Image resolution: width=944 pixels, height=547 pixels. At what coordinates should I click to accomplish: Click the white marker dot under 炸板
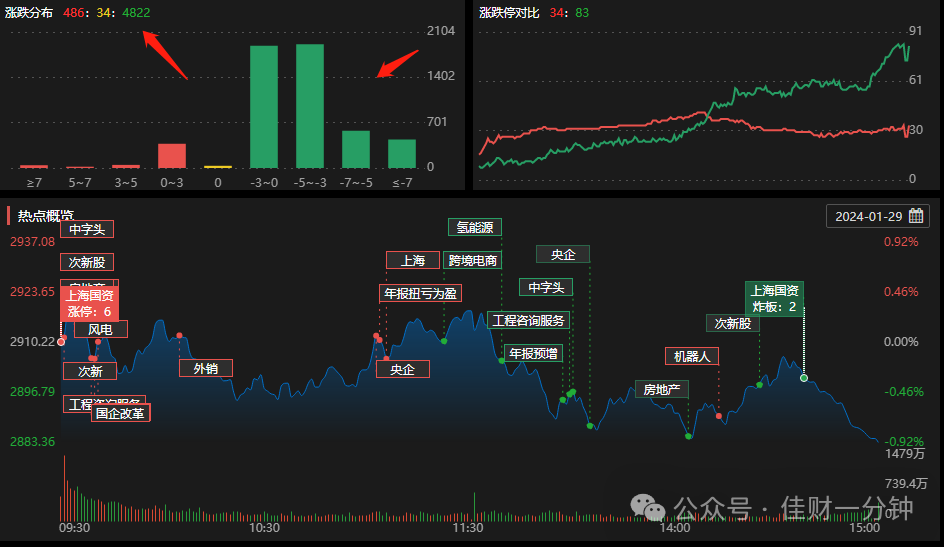pos(804,378)
